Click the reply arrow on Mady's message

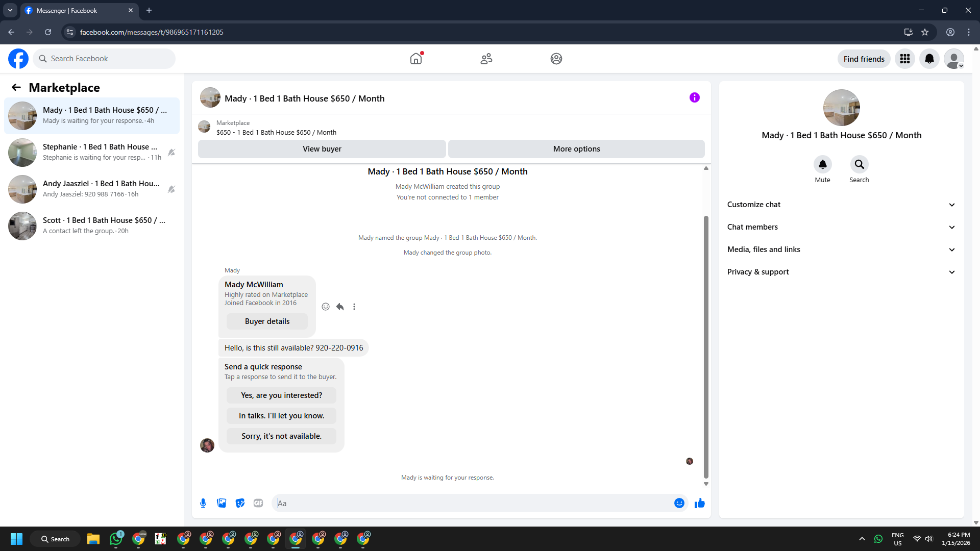(x=340, y=307)
